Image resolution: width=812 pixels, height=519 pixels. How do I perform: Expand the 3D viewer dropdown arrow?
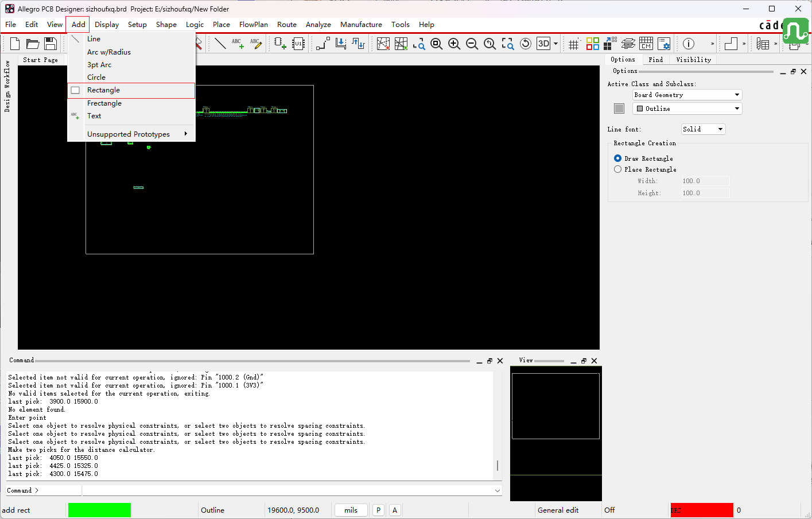555,44
